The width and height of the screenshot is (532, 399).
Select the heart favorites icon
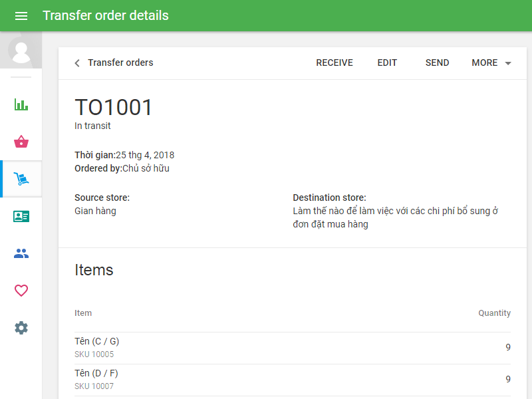pyautogui.click(x=21, y=291)
